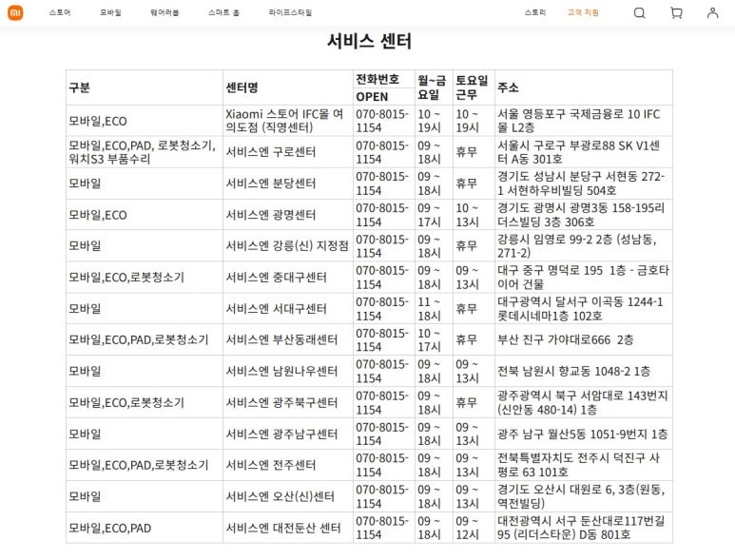Select 서비스엔 강릉(신) 지정점 cell
Image resolution: width=735 pixels, height=560 pixels.
click(x=288, y=246)
